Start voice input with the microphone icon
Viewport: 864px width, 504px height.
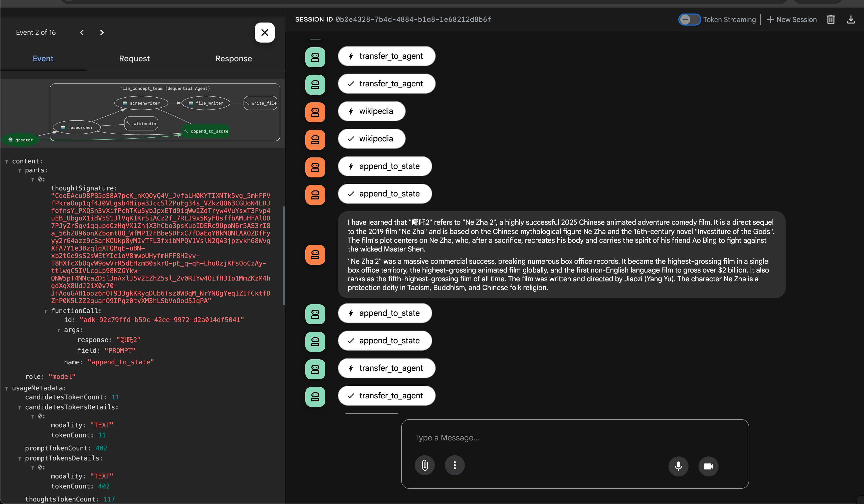pos(678,466)
